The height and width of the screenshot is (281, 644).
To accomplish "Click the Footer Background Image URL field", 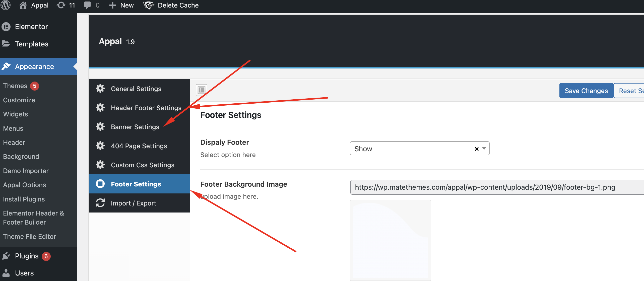I will pos(497,187).
